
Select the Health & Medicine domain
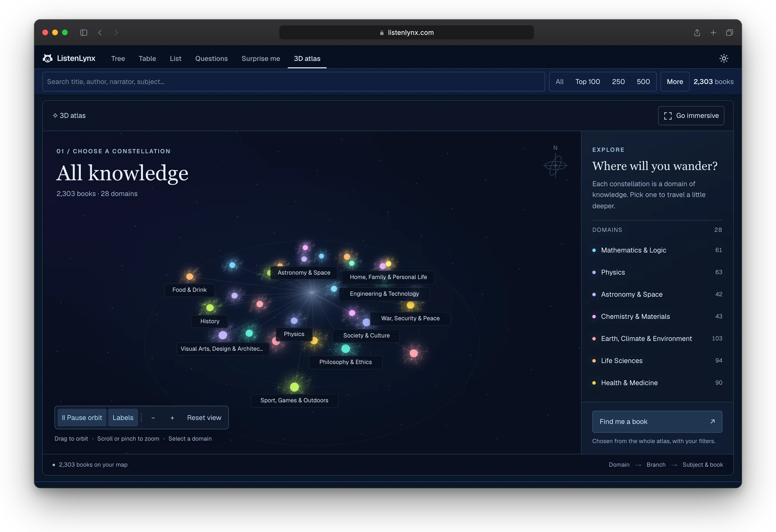[657, 383]
